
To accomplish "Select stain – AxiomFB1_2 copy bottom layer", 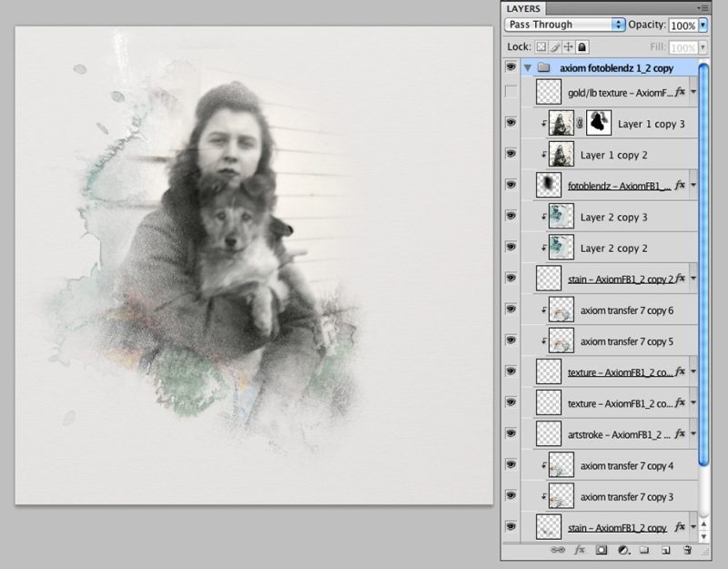I will 610,527.
